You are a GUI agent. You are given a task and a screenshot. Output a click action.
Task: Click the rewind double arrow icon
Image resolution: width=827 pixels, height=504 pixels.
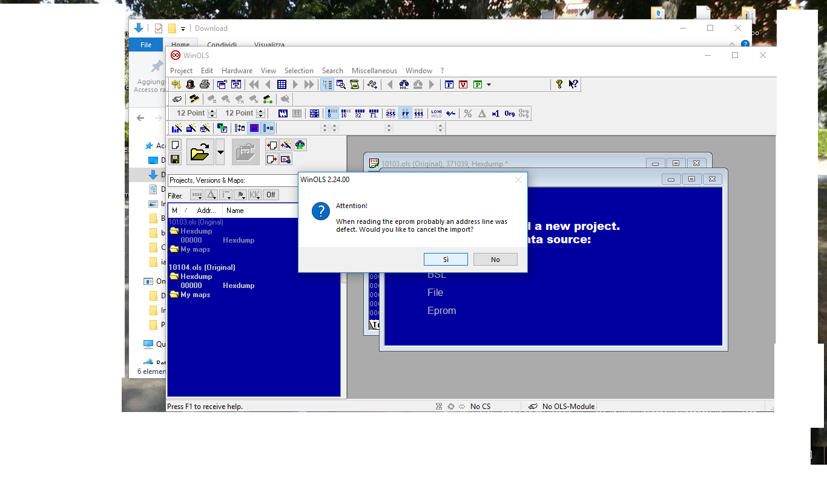click(254, 84)
